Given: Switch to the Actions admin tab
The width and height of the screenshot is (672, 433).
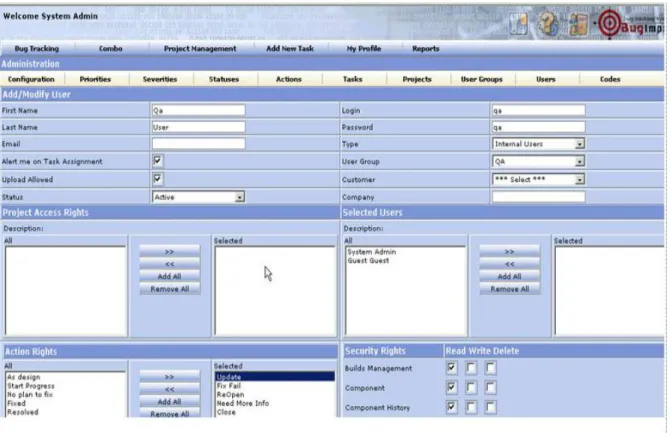Looking at the screenshot, I should 288,79.
